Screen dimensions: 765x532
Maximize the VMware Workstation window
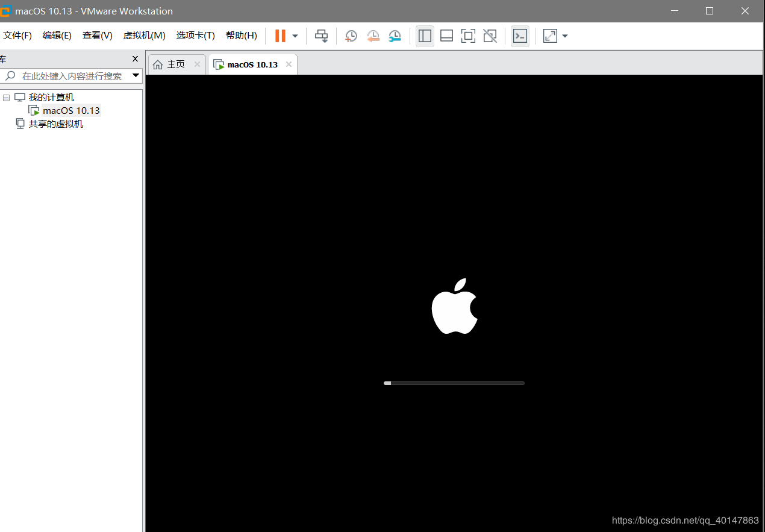click(x=710, y=11)
